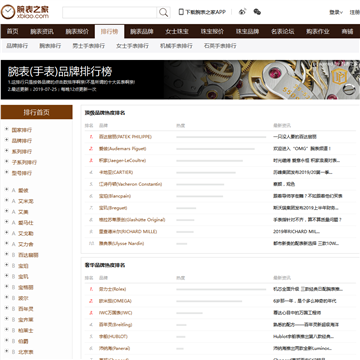The width and height of the screenshot is (360, 360).
Task: Open the CARTIER brand link
Action: [116, 172]
